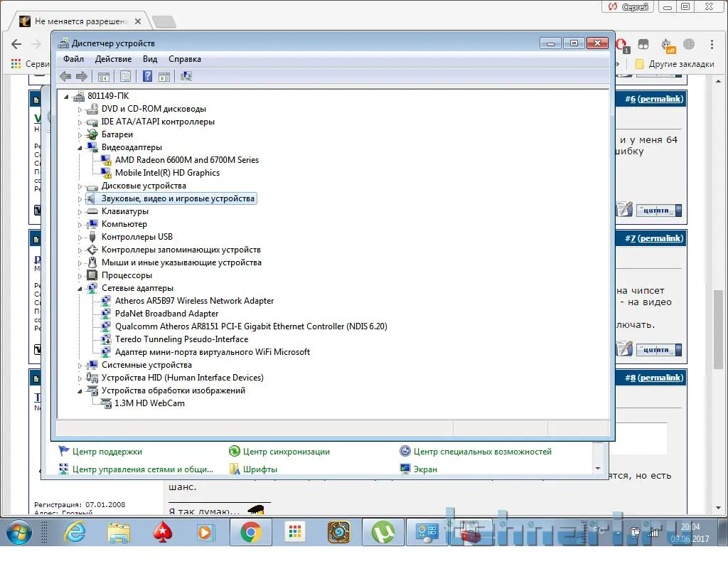This screenshot has width=728, height=569.
Task: Open the Действие menu
Action: 113,59
